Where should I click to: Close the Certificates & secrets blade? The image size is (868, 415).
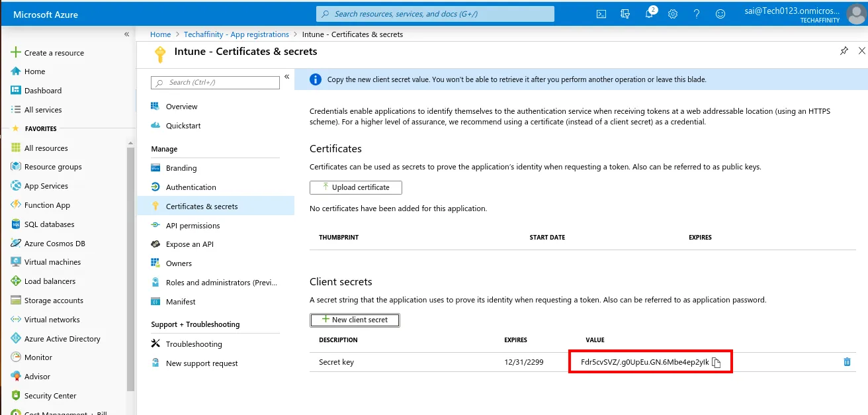tap(861, 51)
